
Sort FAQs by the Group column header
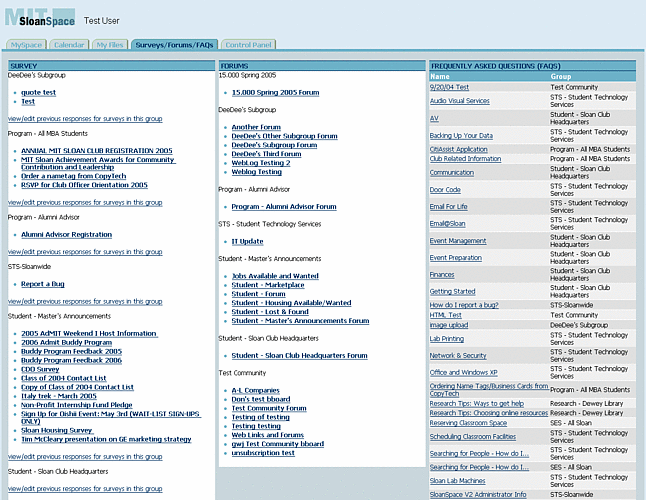[x=561, y=76]
